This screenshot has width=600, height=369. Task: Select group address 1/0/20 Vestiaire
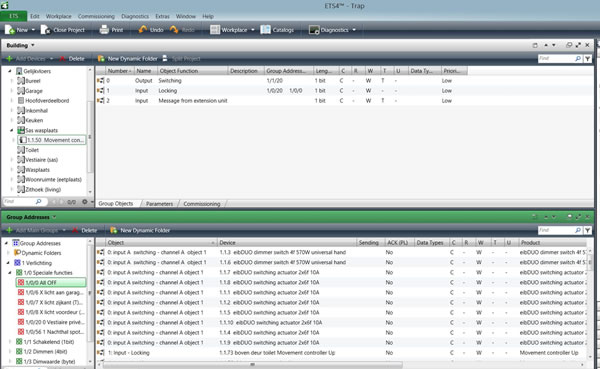pos(51,322)
